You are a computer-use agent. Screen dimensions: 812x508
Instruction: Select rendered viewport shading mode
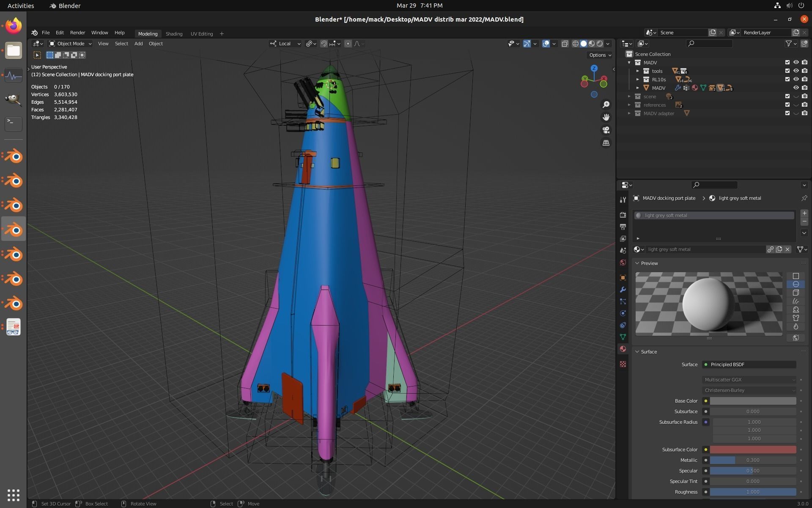click(x=600, y=44)
